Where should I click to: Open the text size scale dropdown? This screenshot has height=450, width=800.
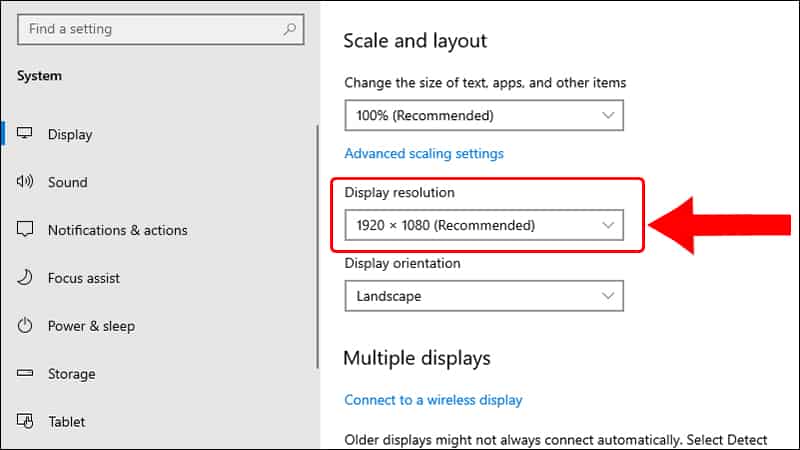pyautogui.click(x=484, y=116)
